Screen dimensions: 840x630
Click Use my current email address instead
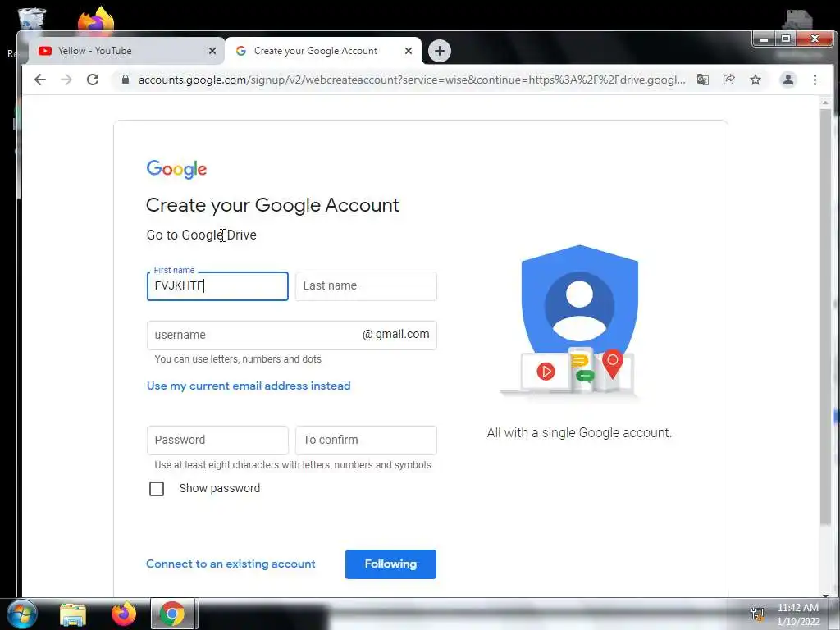tap(249, 386)
